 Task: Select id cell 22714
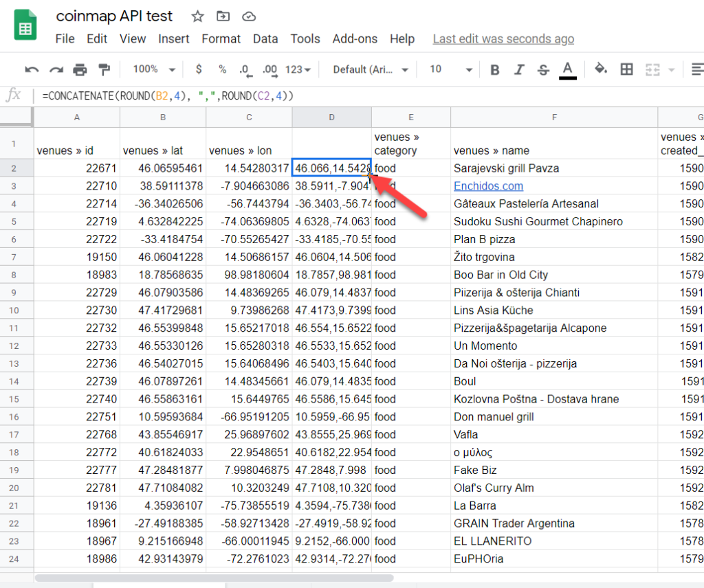pos(77,203)
